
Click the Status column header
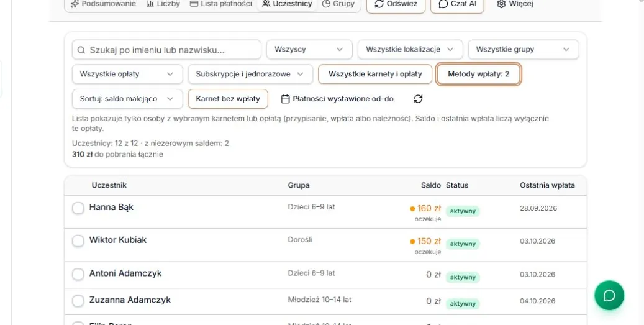pos(457,185)
